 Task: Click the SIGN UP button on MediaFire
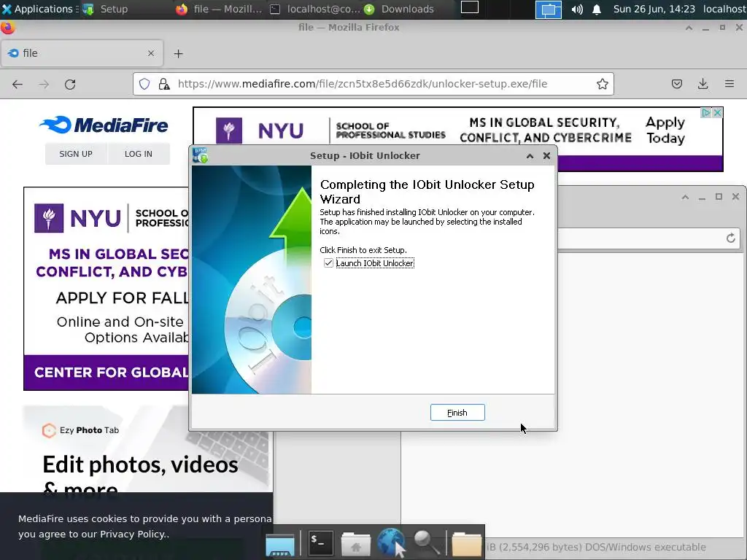pyautogui.click(x=76, y=154)
